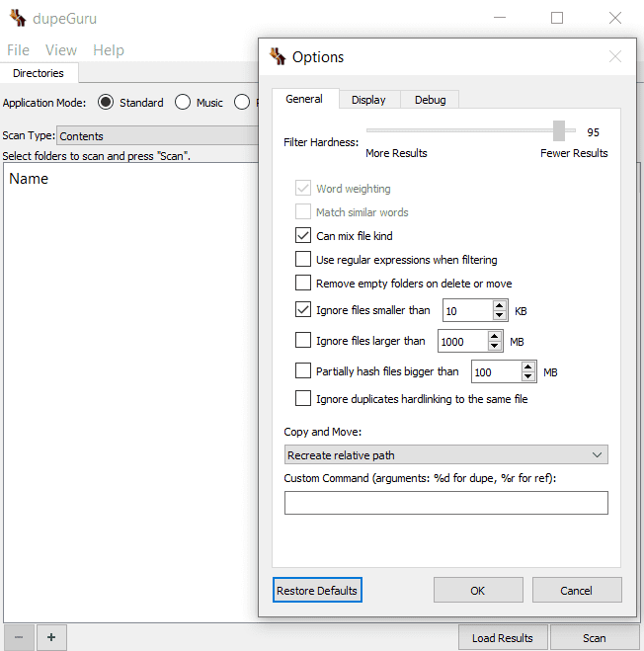The width and height of the screenshot is (644, 651).
Task: Increase the larger-than MB value using up arrow
Action: (x=494, y=336)
